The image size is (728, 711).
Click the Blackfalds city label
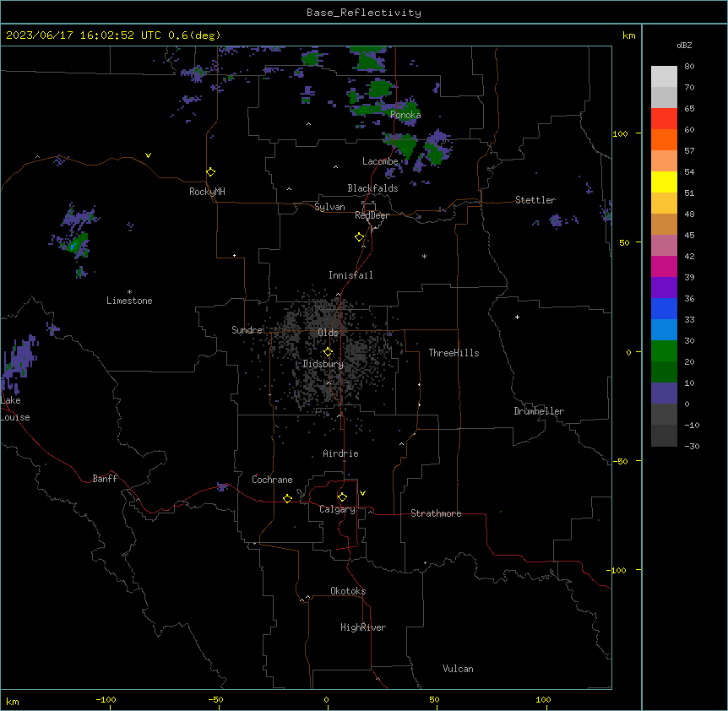coord(372,188)
